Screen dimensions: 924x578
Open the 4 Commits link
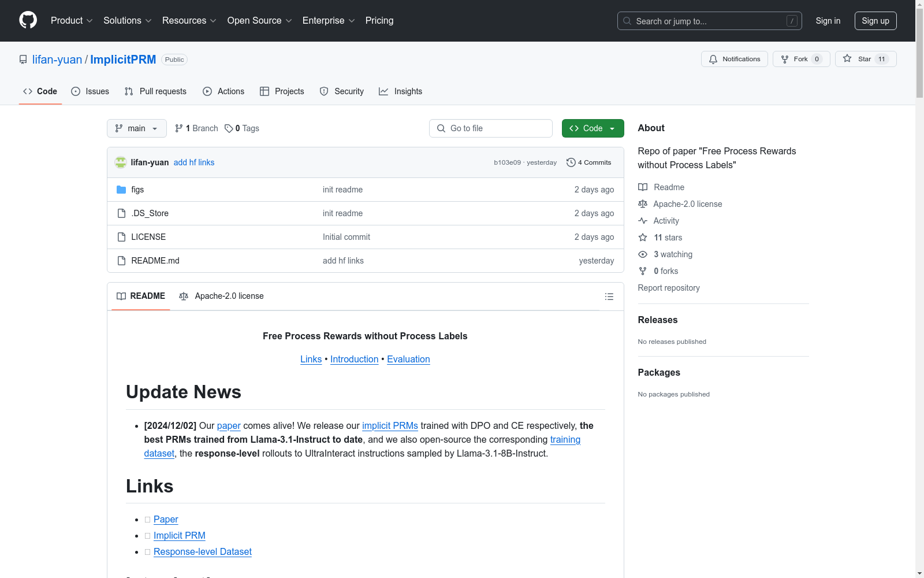589,162
